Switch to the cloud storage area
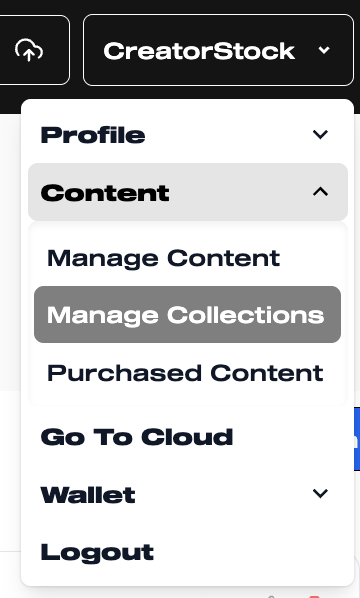 tap(137, 437)
